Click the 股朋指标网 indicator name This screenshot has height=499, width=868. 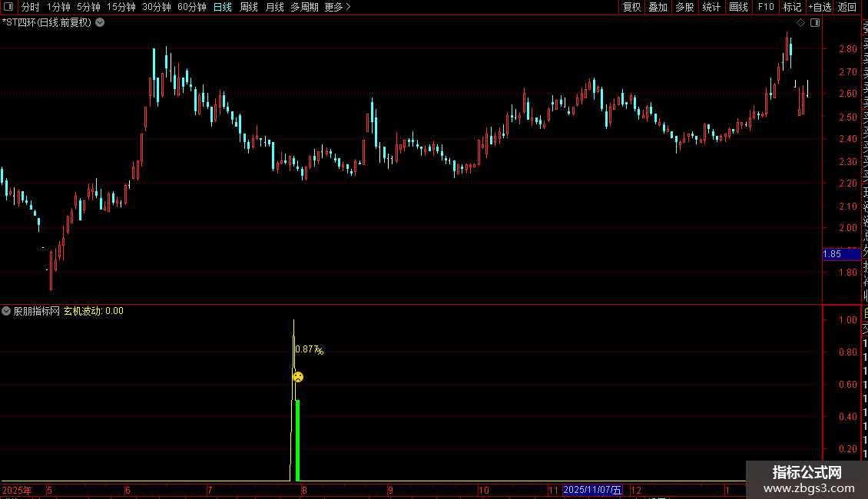(37, 311)
